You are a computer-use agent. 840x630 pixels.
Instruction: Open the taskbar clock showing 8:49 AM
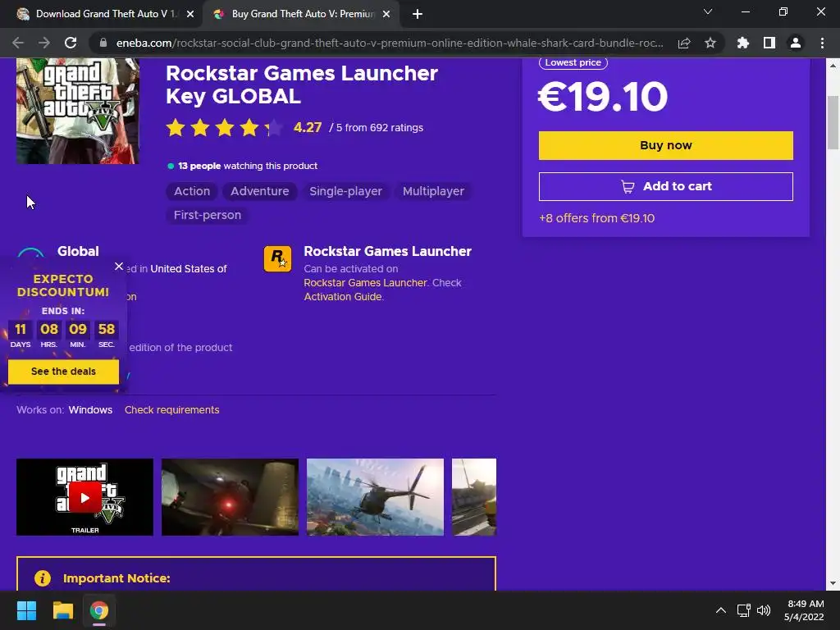tap(804, 610)
